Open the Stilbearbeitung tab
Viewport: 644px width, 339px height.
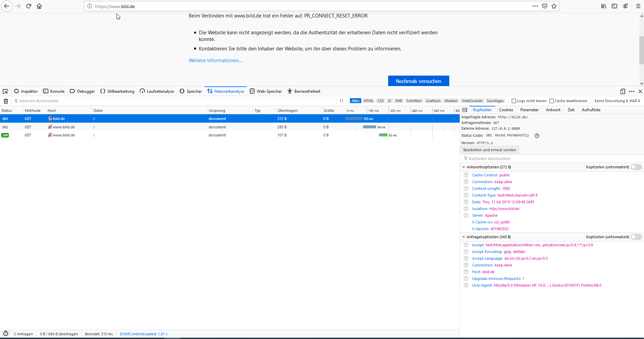[117, 91]
